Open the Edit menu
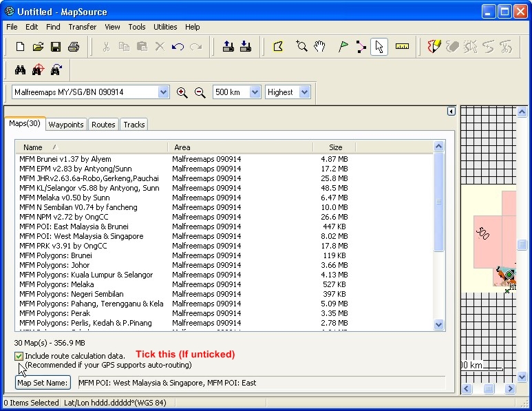Viewport: 532px width, 411px height. [x=32, y=27]
